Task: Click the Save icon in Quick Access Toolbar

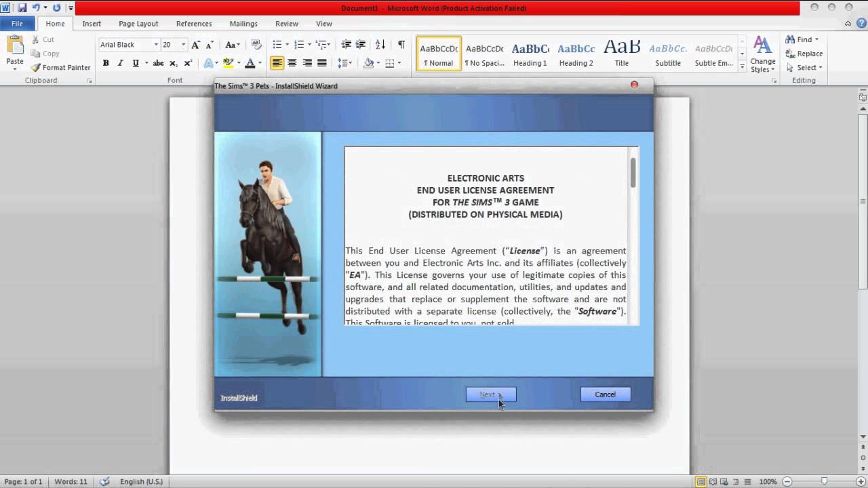Action: 22,8
